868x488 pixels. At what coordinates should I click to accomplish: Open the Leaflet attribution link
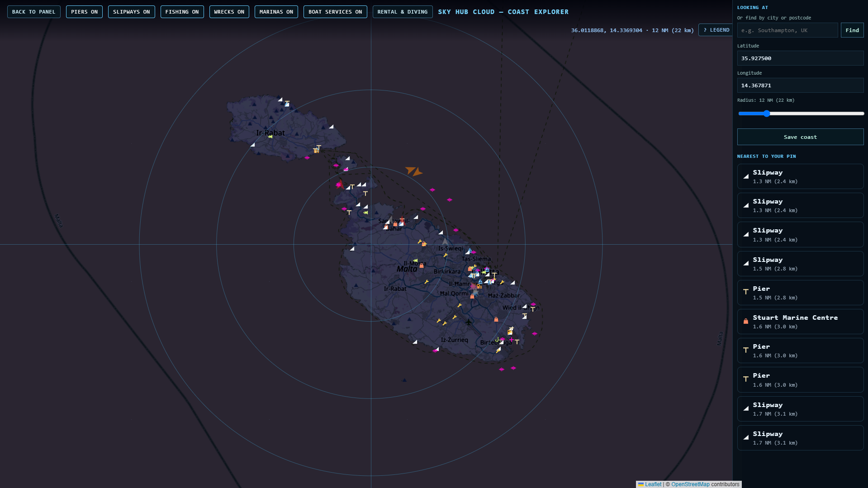[x=653, y=484]
